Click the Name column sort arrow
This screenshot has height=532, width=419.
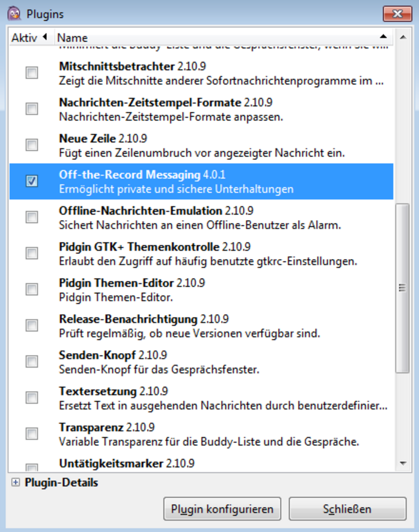click(x=383, y=36)
